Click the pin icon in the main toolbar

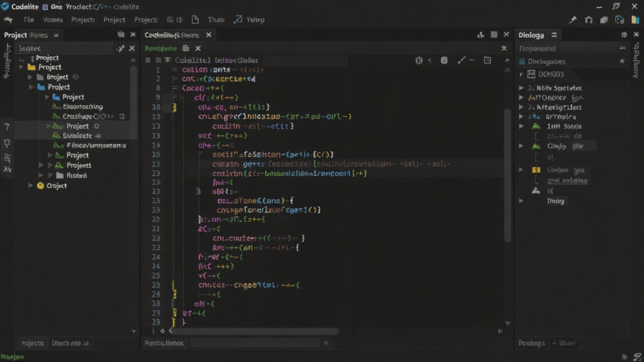(x=572, y=19)
